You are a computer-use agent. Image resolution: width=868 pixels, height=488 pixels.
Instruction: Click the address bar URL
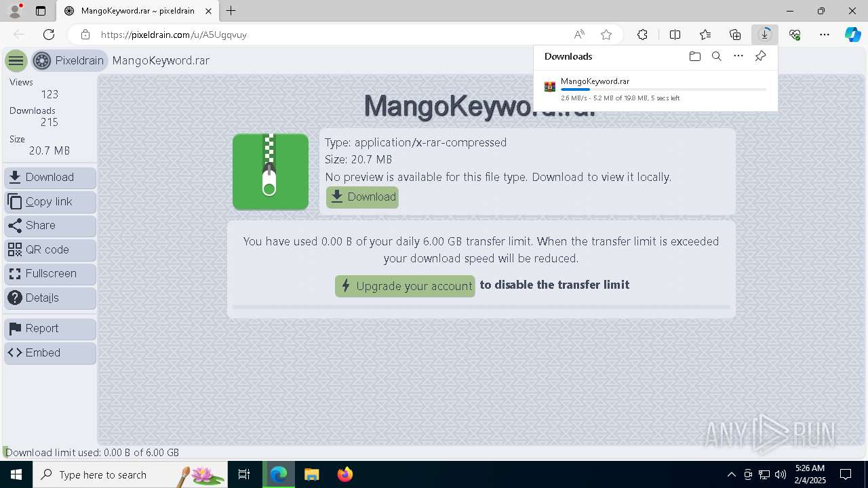click(174, 35)
